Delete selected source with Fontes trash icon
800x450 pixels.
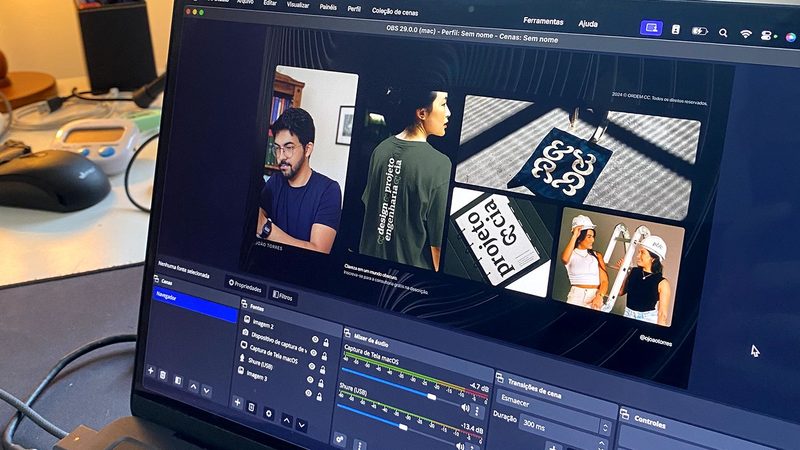tap(252, 407)
